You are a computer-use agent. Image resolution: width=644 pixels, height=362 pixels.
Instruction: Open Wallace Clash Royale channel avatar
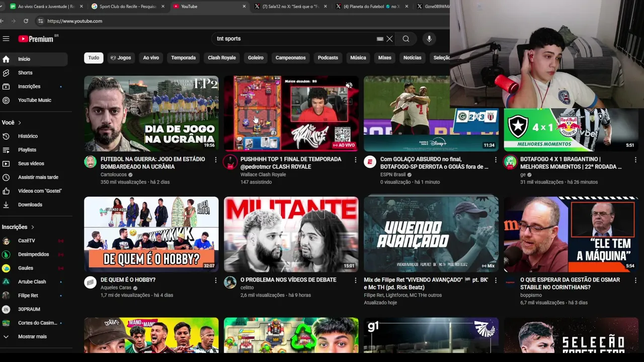230,162
